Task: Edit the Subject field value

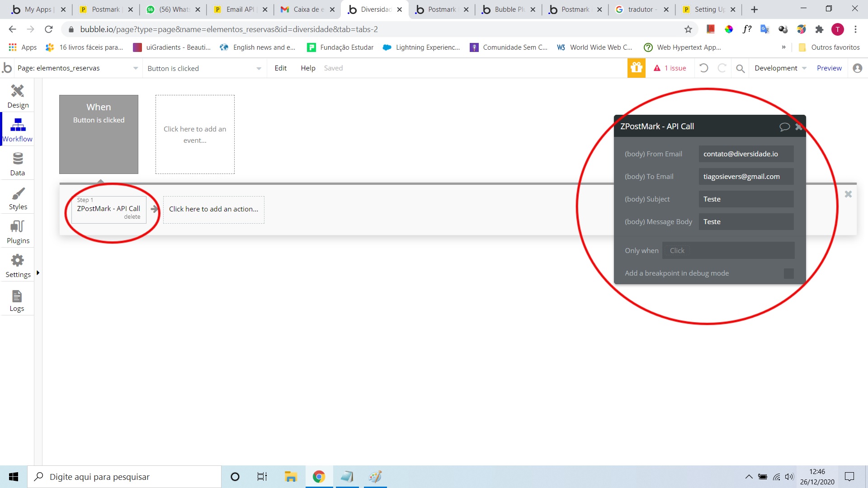Action: click(x=746, y=199)
